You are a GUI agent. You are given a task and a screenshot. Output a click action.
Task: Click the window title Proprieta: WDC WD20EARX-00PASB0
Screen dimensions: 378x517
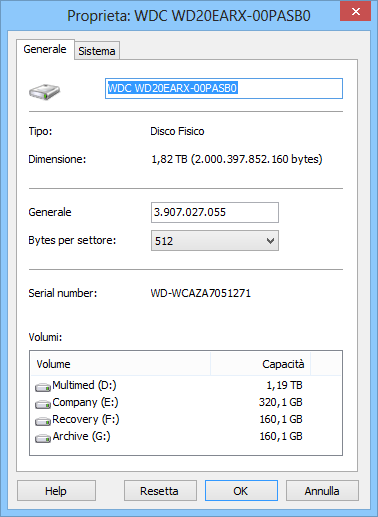(189, 16)
